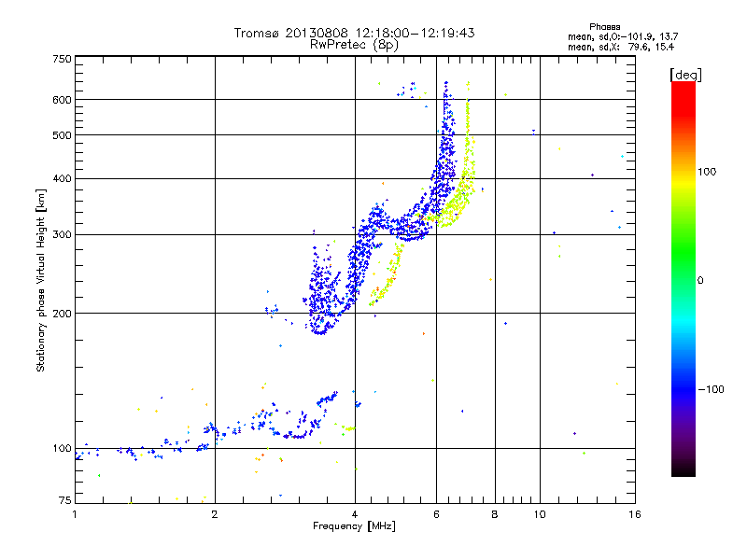Click the x-axis '2' tick label

[215, 514]
